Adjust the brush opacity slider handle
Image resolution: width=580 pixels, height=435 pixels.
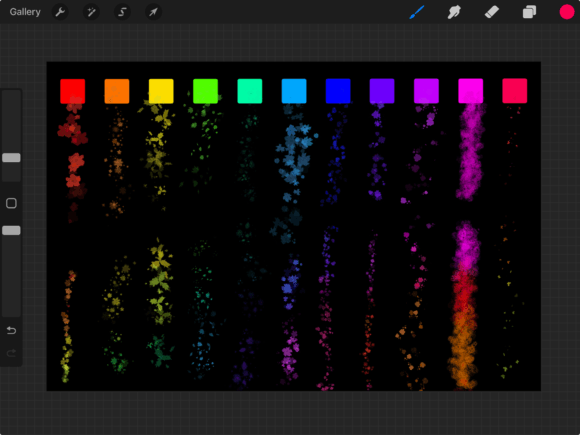11,230
